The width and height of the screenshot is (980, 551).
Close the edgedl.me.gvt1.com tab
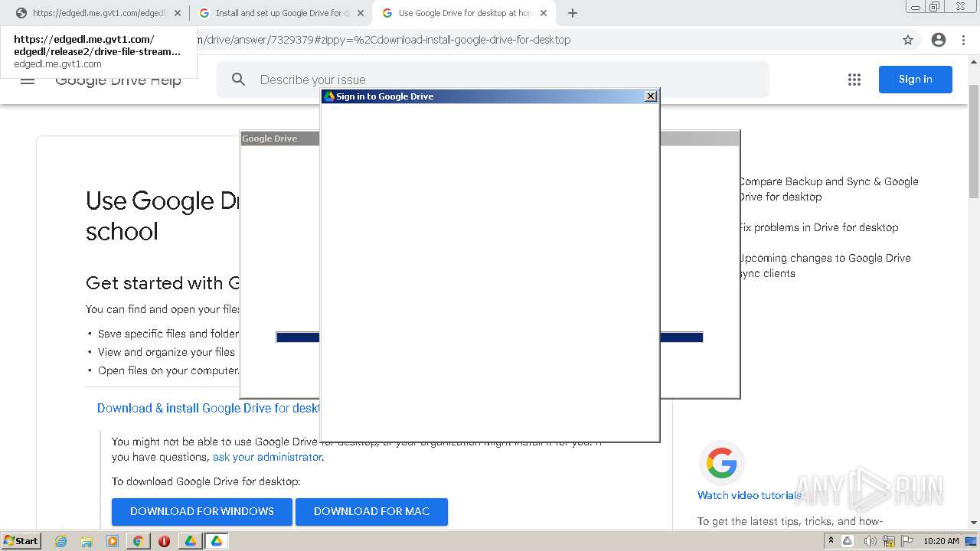(178, 13)
